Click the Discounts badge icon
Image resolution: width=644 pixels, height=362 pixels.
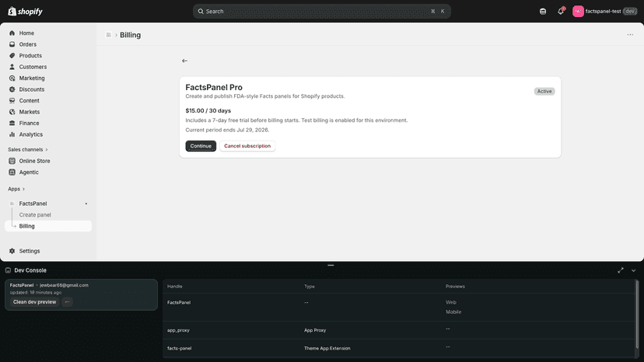pos(12,89)
